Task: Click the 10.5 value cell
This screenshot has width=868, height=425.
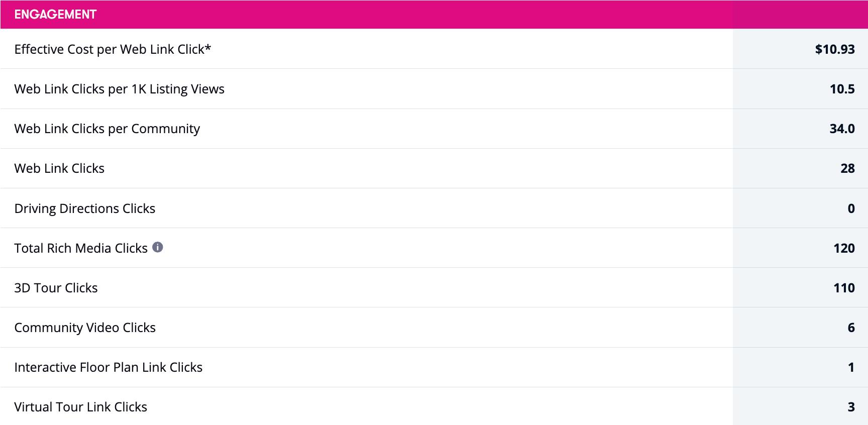Action: tap(842, 89)
